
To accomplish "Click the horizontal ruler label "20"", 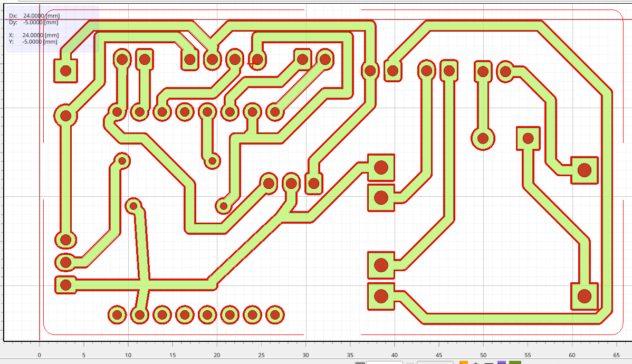I will (x=217, y=355).
